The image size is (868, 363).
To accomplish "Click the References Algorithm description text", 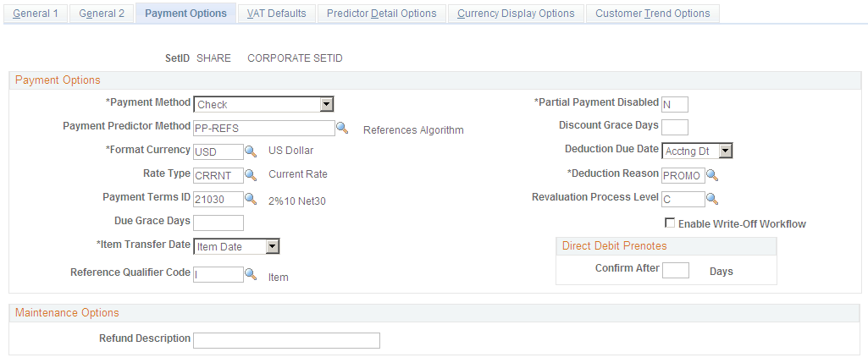I will pos(413,130).
